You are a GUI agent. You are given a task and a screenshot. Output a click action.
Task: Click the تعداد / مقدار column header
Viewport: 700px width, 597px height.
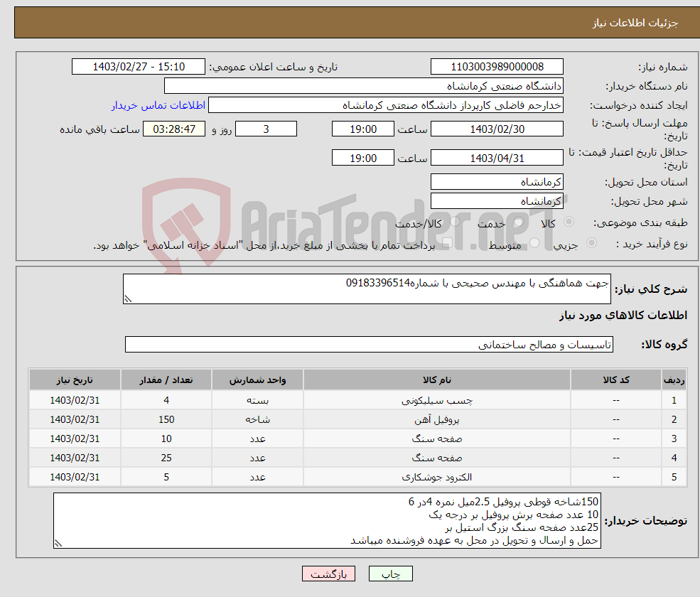click(x=166, y=380)
